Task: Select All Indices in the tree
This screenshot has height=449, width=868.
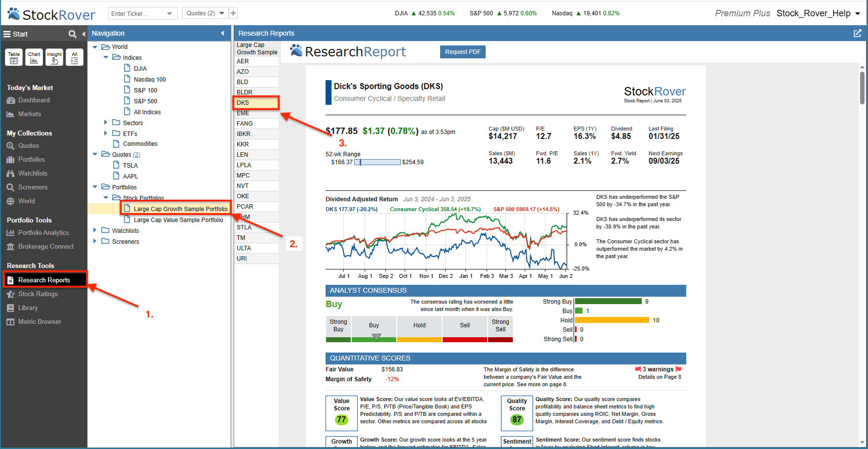Action: (147, 112)
